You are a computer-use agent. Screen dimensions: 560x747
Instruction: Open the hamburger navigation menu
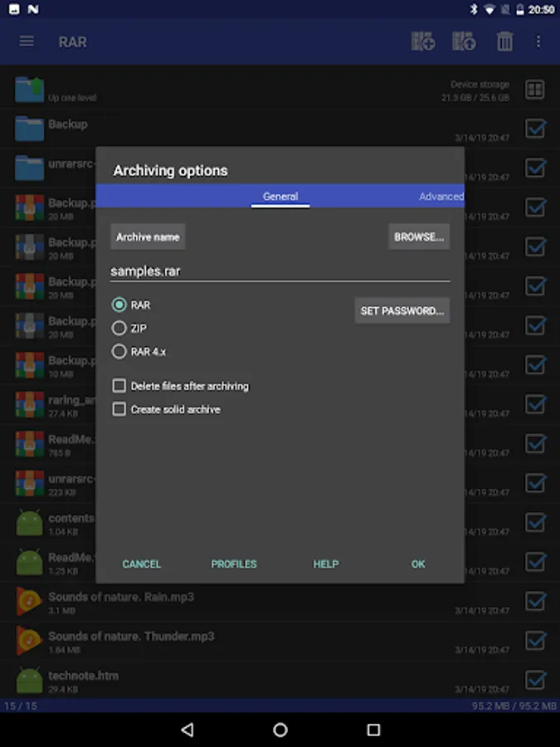pyautogui.click(x=27, y=41)
